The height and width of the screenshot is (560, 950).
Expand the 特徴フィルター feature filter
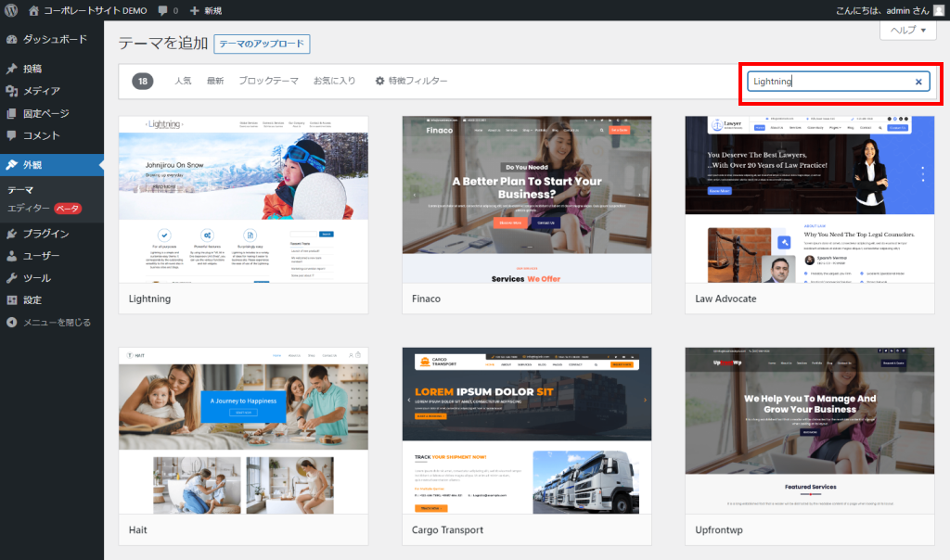tap(411, 82)
